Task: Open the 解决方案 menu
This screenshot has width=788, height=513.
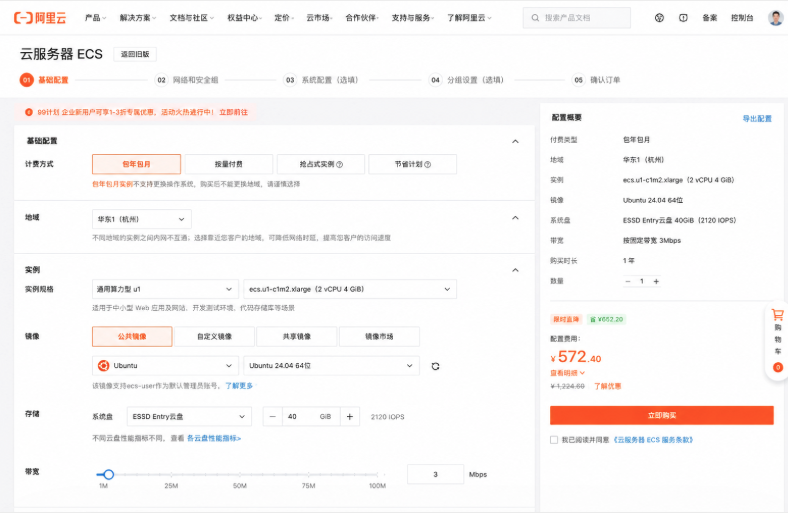Action: coord(138,18)
